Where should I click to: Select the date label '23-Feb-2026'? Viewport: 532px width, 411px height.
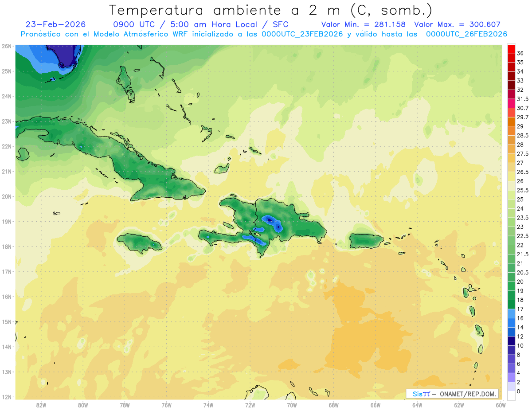(56, 24)
